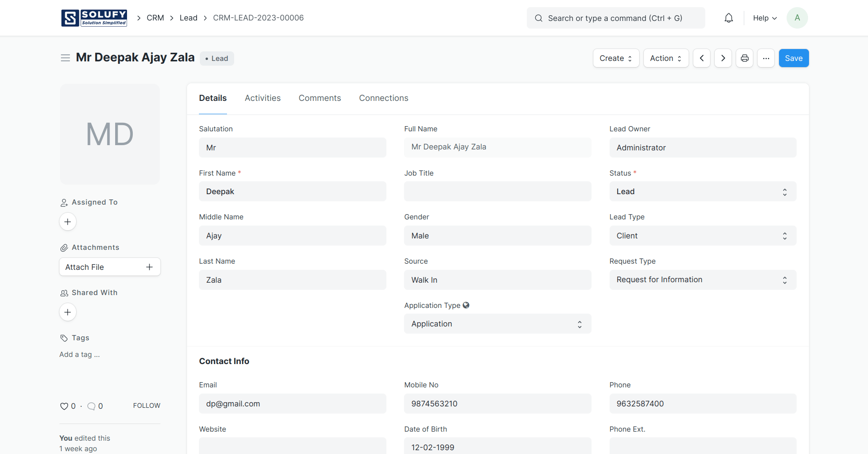Image resolution: width=868 pixels, height=454 pixels.
Task: Click the plus icon in Attach File
Action: [149, 267]
